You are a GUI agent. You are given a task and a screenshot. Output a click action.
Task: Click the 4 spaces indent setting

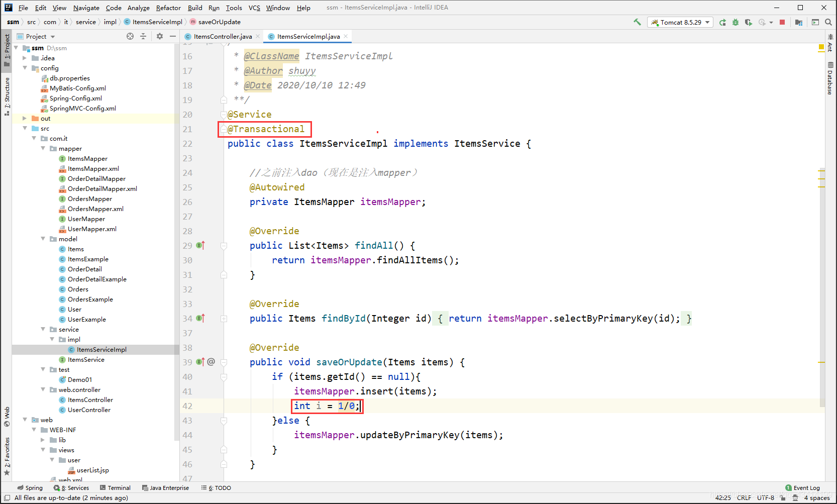[x=817, y=498]
